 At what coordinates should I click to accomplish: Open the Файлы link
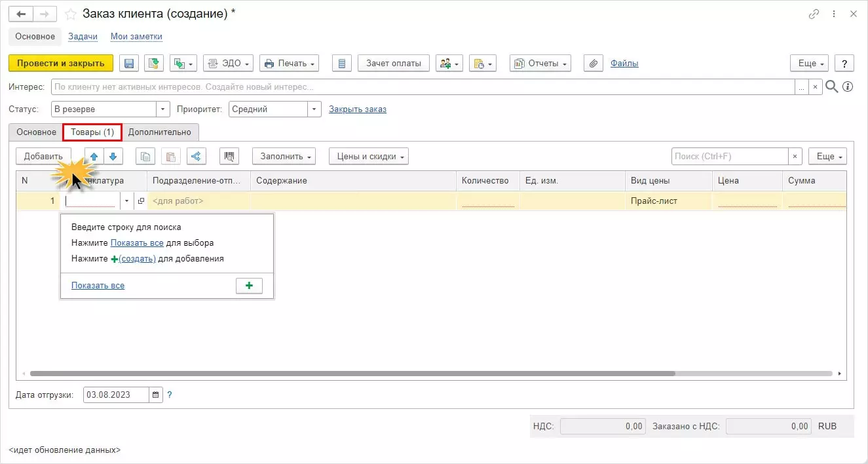coord(624,64)
